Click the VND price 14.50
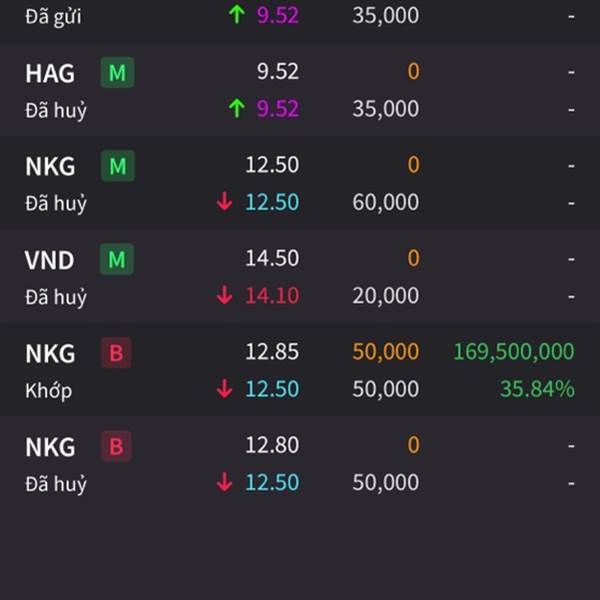 (272, 258)
